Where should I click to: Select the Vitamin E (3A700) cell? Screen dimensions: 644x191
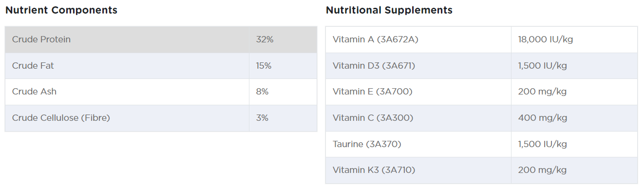click(418, 92)
